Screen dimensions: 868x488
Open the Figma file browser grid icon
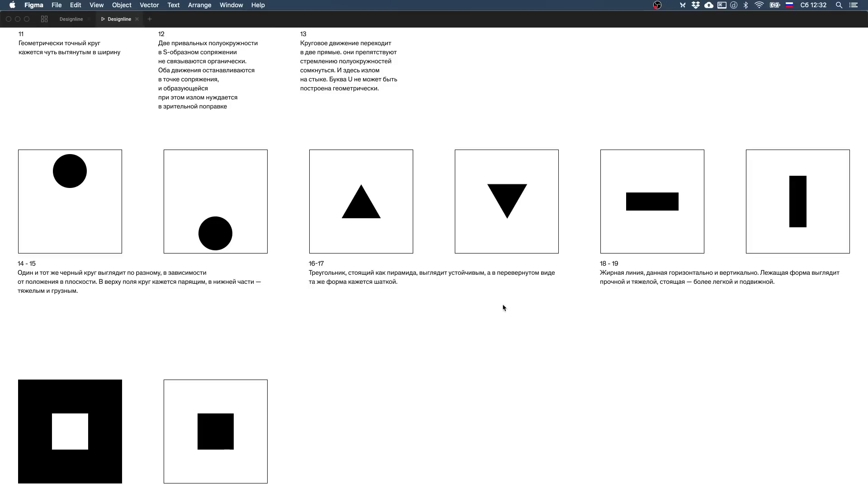coord(44,19)
